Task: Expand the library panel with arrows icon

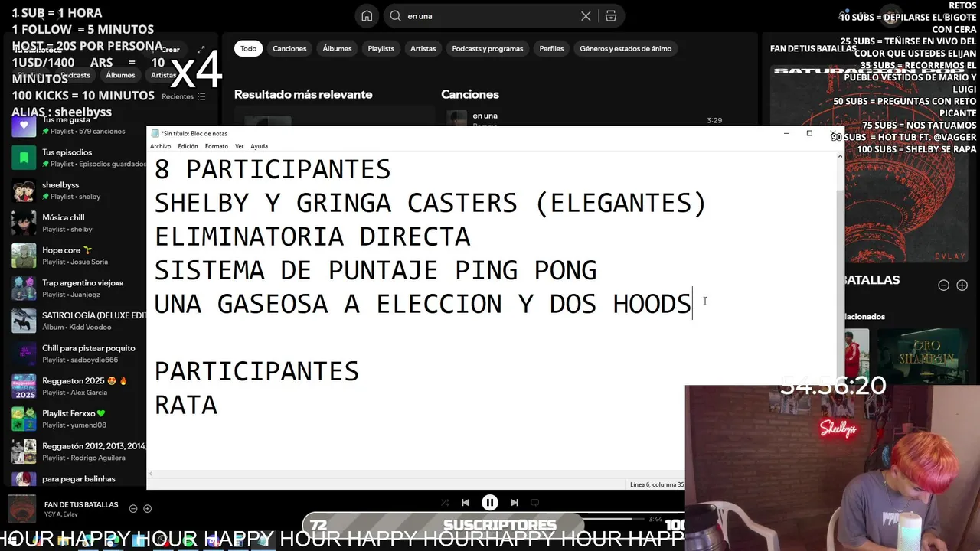Action: (x=201, y=50)
